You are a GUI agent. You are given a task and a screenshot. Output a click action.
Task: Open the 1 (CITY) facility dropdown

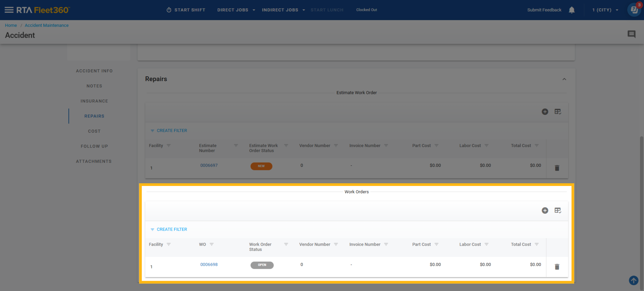pyautogui.click(x=605, y=10)
